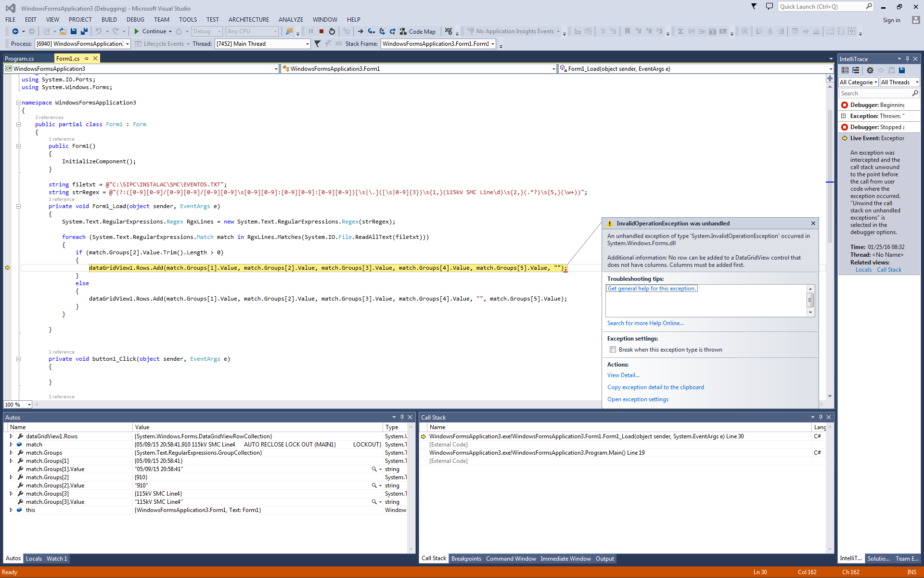The height and width of the screenshot is (578, 924).
Task: Click the Navigate Backward arrow icon
Action: 15,31
